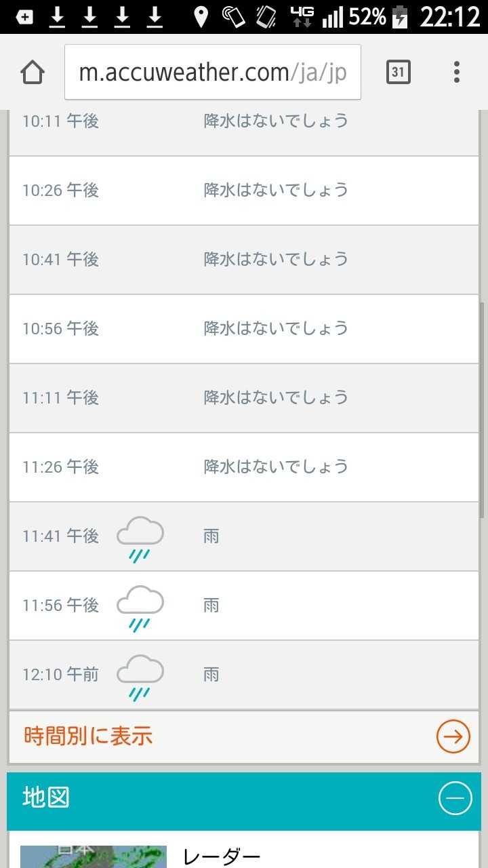Select the レーダー label
The image size is (488, 868).
pos(222,857)
